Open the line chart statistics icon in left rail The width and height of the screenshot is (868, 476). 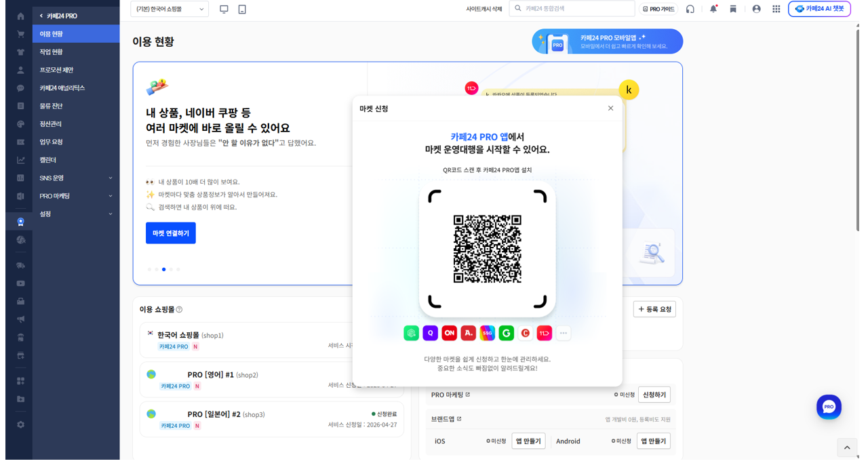tap(20, 160)
